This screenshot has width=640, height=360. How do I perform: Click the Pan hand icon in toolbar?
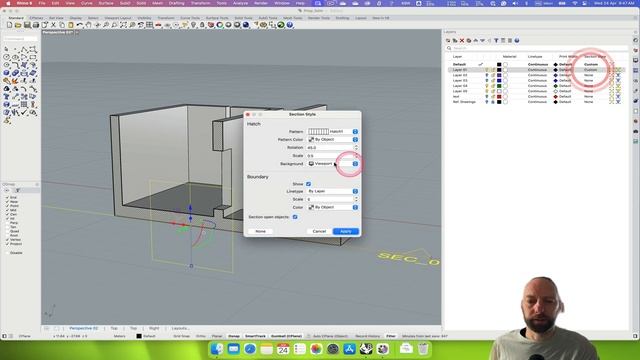(89, 25)
